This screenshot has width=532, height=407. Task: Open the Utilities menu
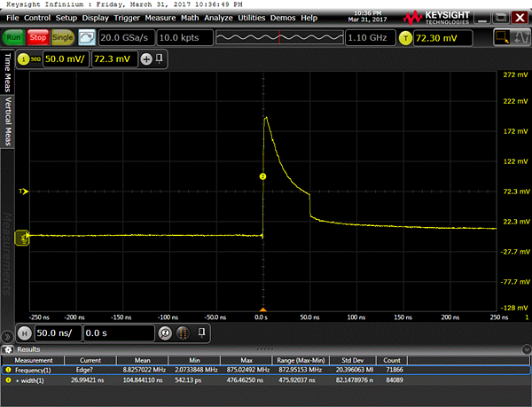252,18
